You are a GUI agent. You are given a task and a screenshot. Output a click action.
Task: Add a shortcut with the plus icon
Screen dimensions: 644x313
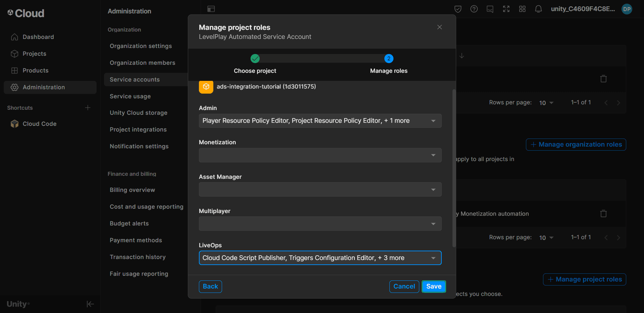pyautogui.click(x=88, y=108)
